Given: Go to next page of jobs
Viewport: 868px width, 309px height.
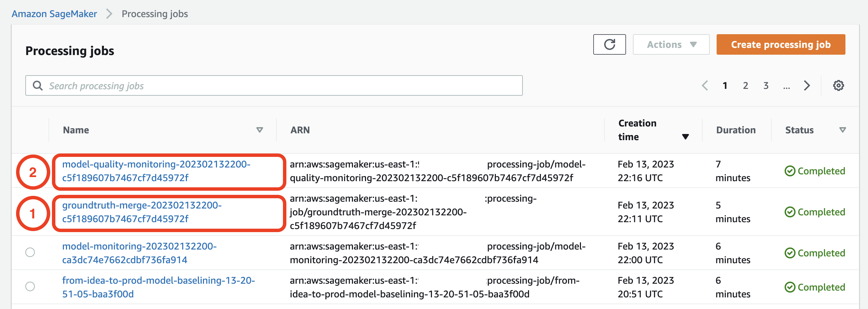Looking at the screenshot, I should [x=807, y=85].
